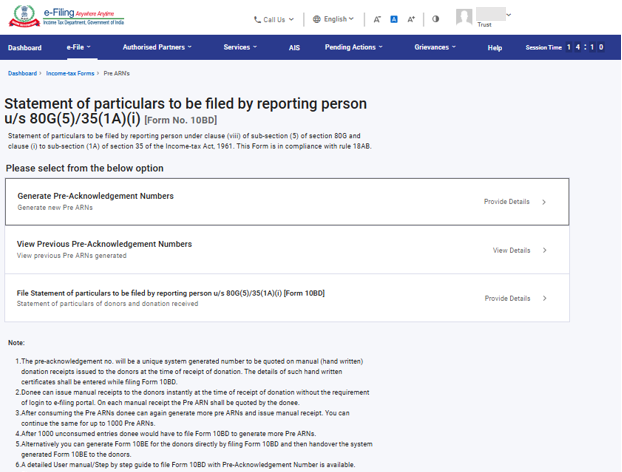Expand the profile menu arrow

[x=508, y=15]
